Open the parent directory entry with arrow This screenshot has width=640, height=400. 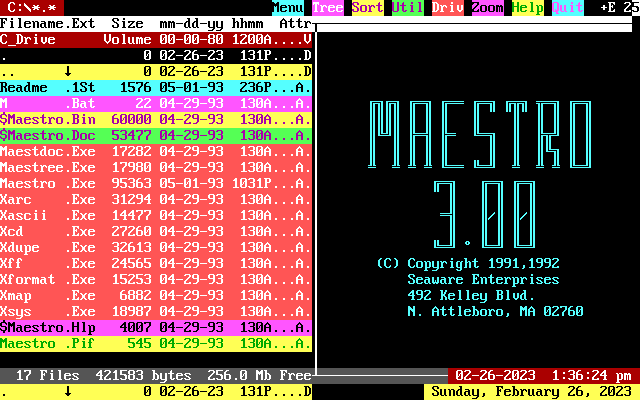click(x=156, y=72)
